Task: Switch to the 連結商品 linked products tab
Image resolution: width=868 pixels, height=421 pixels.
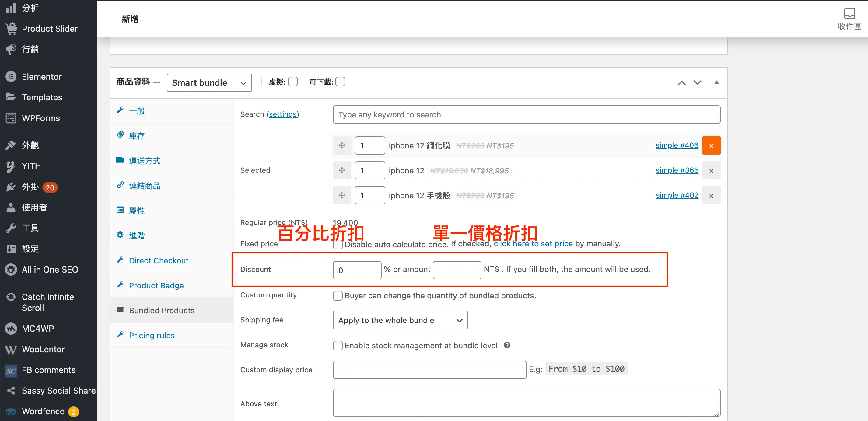Action: point(172,186)
